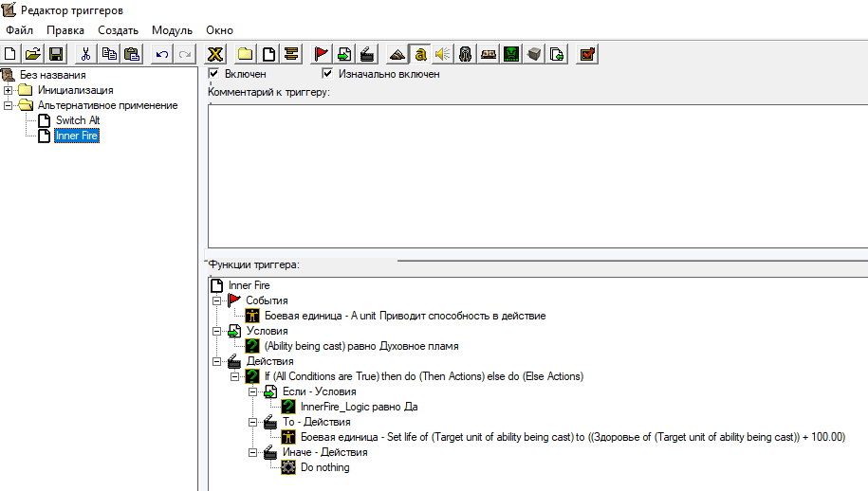868x491 pixels.
Task: Select condition '(Ability being cast) равно Духовное пламя'
Action: pos(361,346)
